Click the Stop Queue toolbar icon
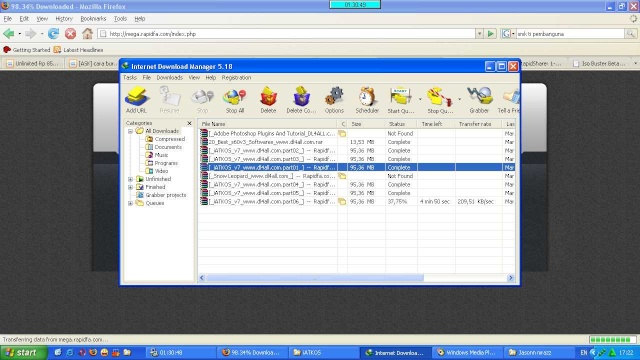This screenshot has width=640, height=360. click(440, 100)
